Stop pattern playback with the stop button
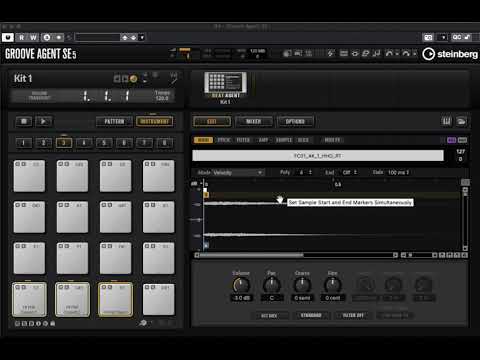The width and height of the screenshot is (480, 360). (x=24, y=121)
